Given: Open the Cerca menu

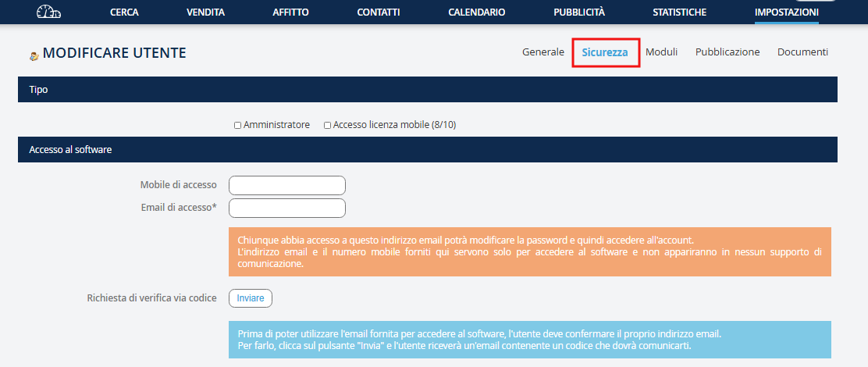Looking at the screenshot, I should (125, 12).
